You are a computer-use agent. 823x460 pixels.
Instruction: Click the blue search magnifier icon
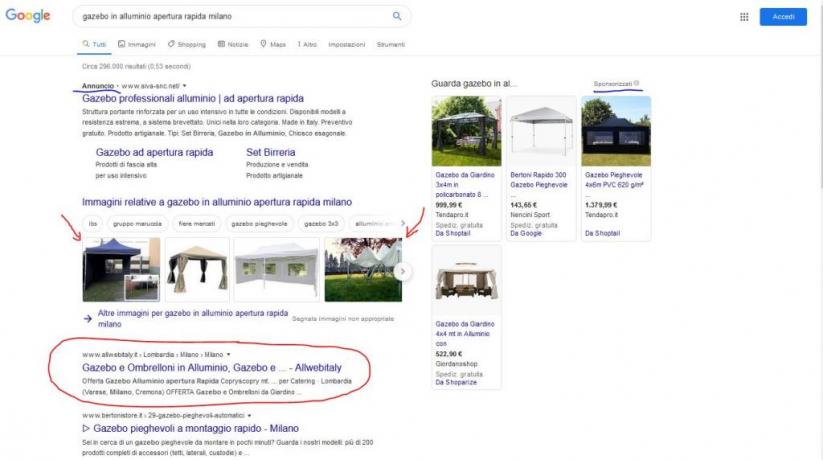pos(397,16)
